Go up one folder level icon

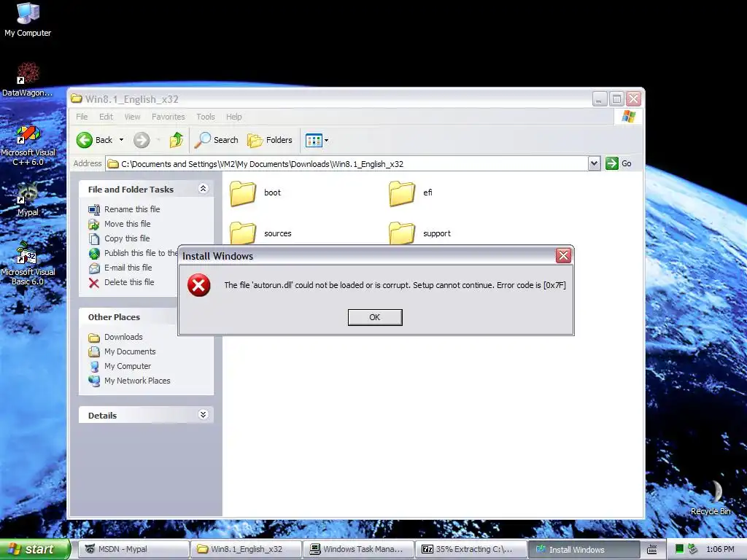(177, 140)
